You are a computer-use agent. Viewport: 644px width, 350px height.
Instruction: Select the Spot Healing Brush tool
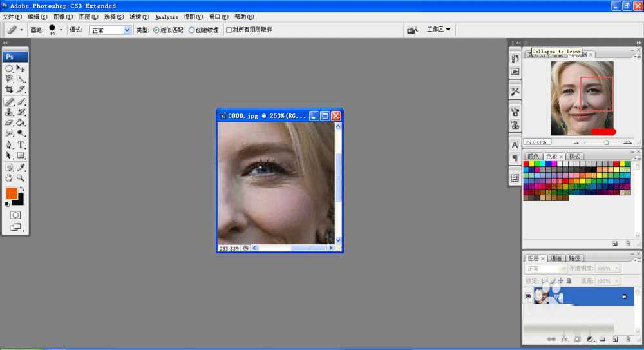(x=9, y=102)
